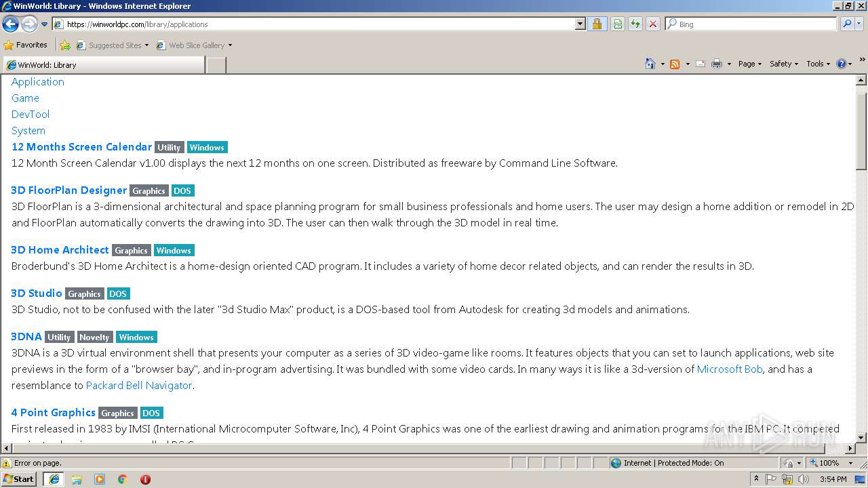This screenshot has height=488, width=868.
Task: Click DOS tag beside 3D FloorPlan Designer
Action: click(x=182, y=190)
